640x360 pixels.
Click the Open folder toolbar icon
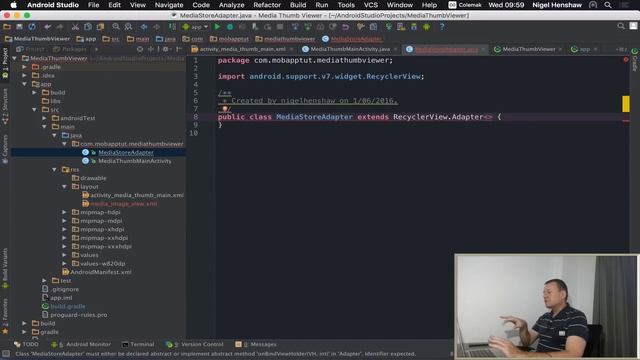[x=7, y=27]
